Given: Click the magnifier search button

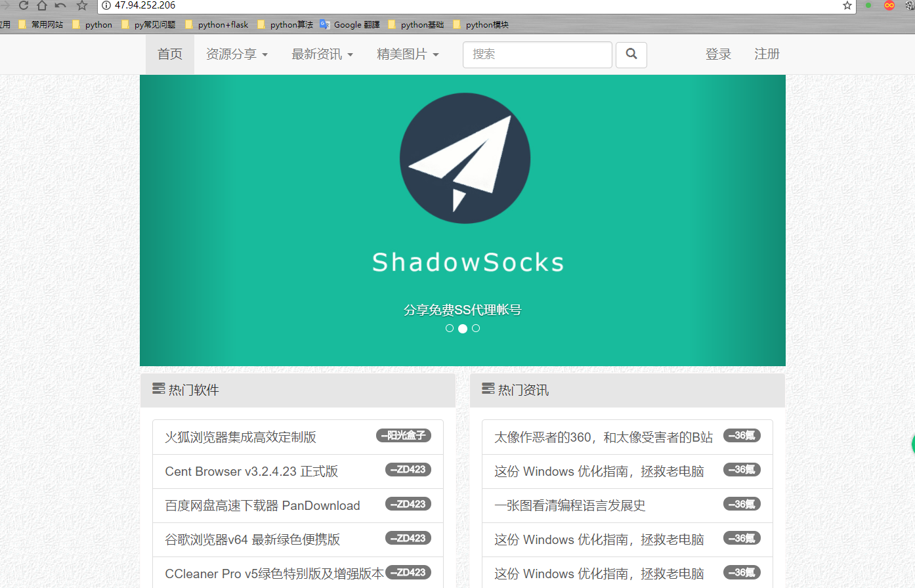Looking at the screenshot, I should (631, 54).
